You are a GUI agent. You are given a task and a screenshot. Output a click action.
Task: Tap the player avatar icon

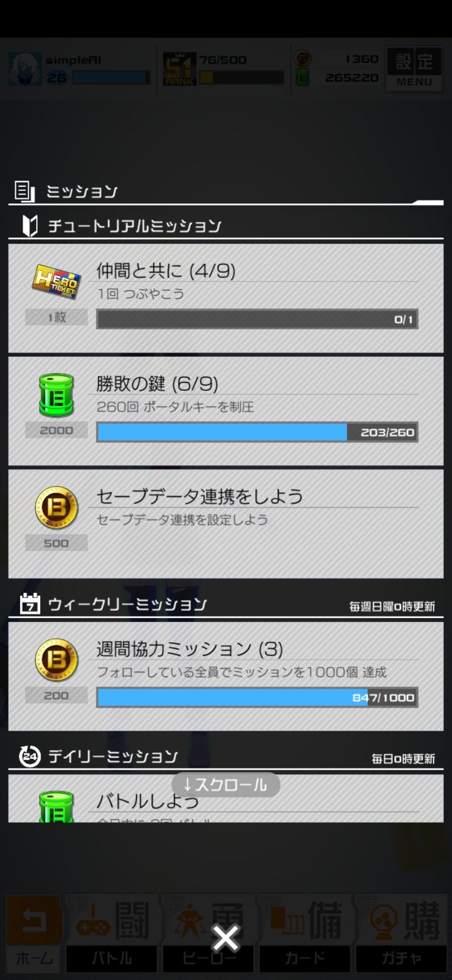pyautogui.click(x=25, y=69)
